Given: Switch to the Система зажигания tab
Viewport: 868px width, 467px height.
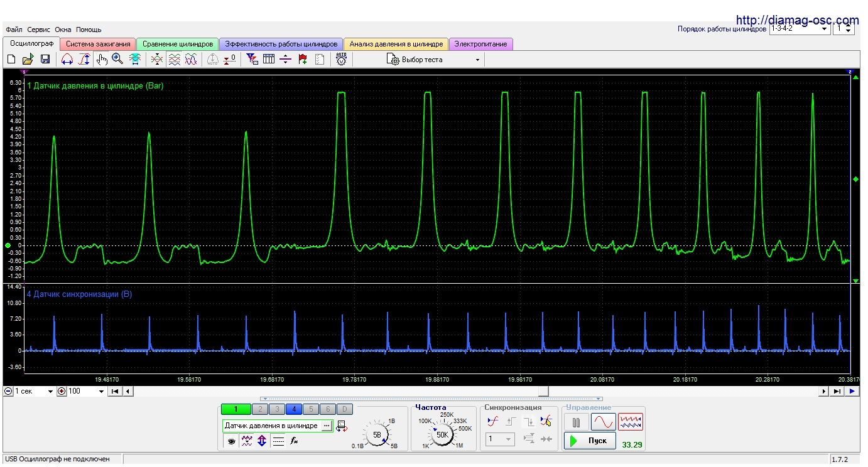Looking at the screenshot, I should 98,44.
